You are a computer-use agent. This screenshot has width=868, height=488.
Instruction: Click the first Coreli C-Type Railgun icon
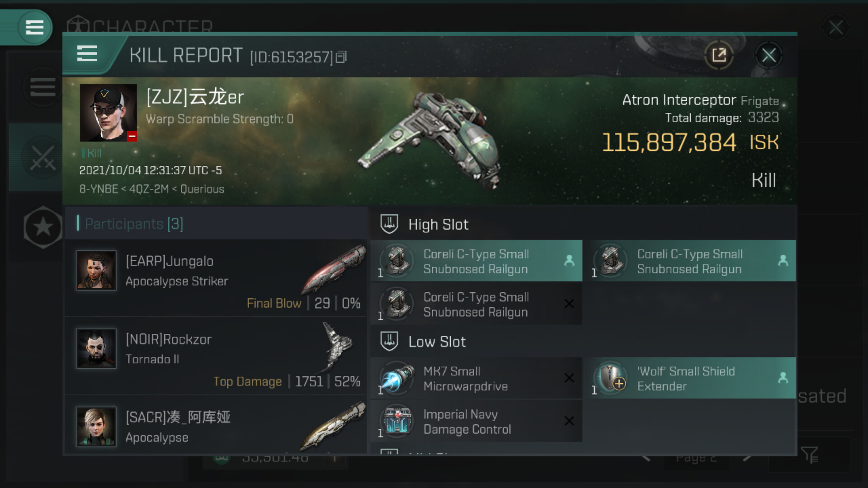pyautogui.click(x=397, y=261)
